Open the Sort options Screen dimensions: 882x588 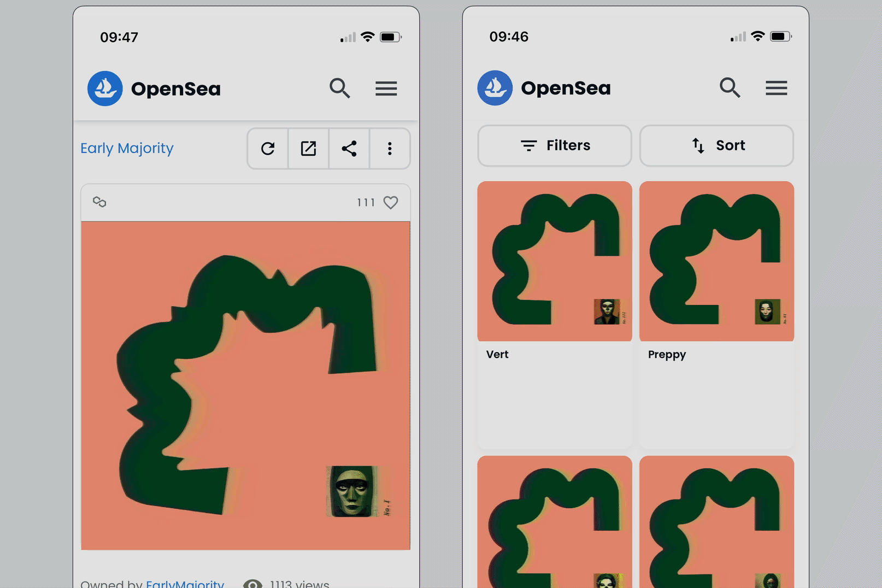click(716, 145)
